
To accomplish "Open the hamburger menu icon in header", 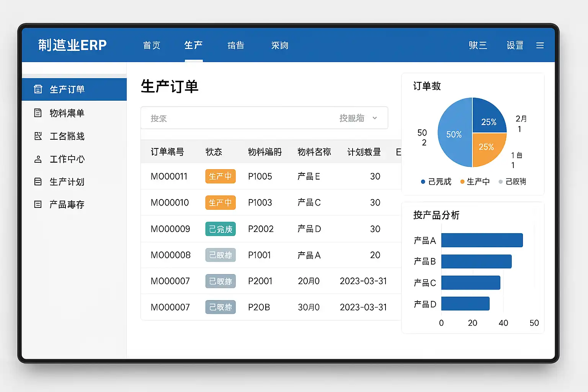I will [540, 46].
